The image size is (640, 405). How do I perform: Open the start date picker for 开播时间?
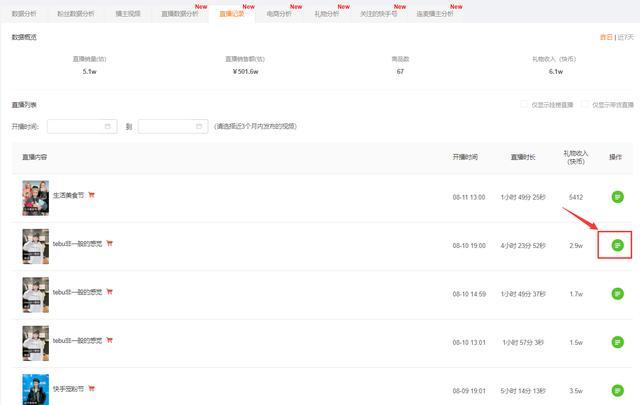tap(83, 127)
